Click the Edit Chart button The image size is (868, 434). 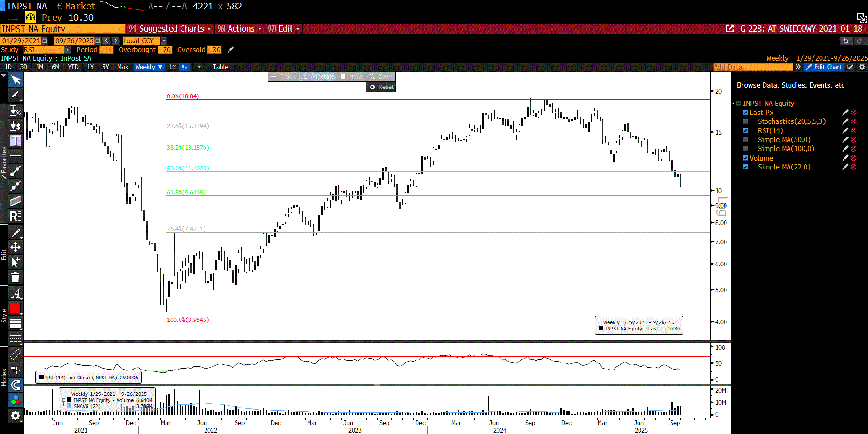(824, 67)
